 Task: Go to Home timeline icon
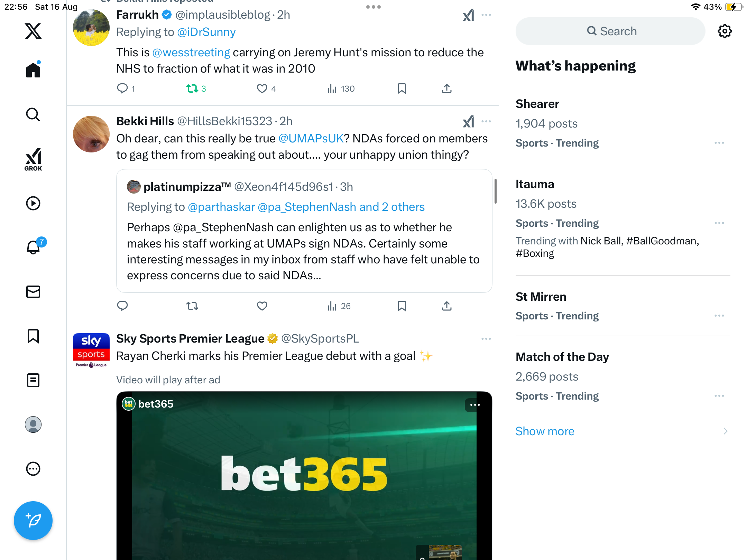[x=33, y=69]
